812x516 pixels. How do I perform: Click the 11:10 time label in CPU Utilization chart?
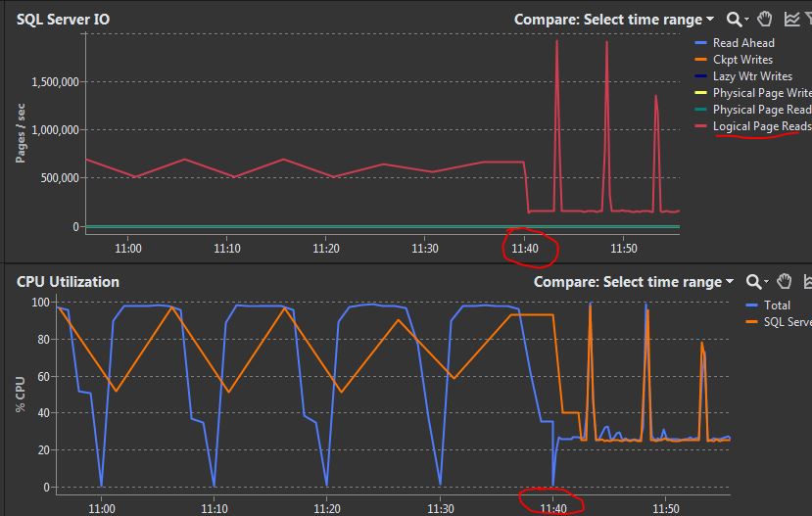point(214,509)
